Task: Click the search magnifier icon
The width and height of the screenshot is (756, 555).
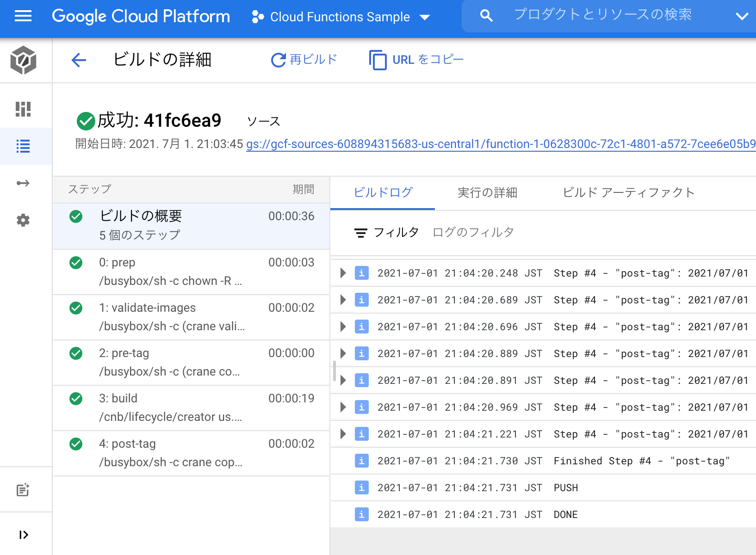Action: (486, 15)
